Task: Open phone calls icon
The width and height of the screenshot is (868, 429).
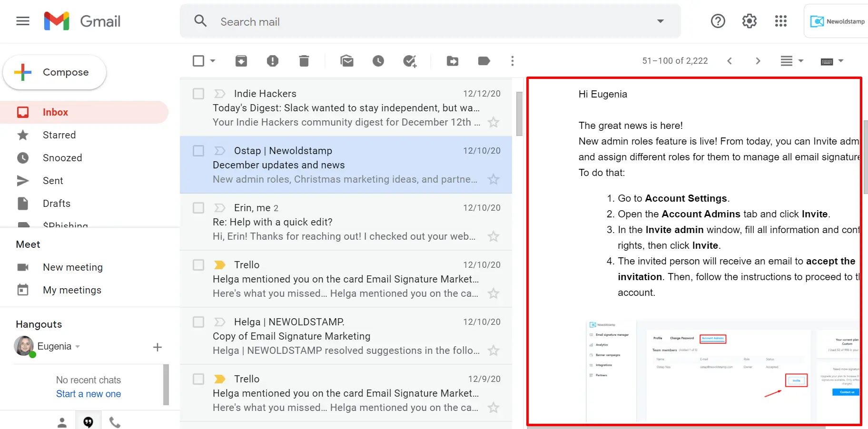Action: click(x=115, y=422)
